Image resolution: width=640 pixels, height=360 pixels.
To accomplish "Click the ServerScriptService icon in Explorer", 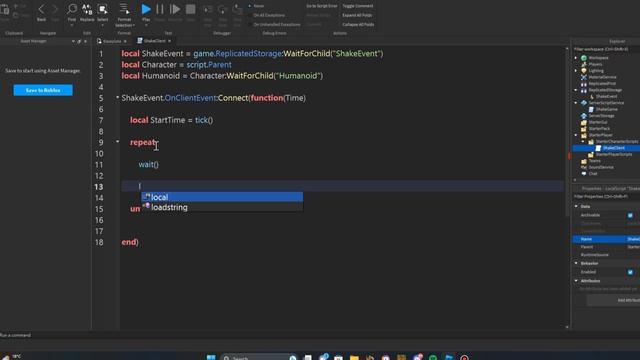I will (x=584, y=103).
